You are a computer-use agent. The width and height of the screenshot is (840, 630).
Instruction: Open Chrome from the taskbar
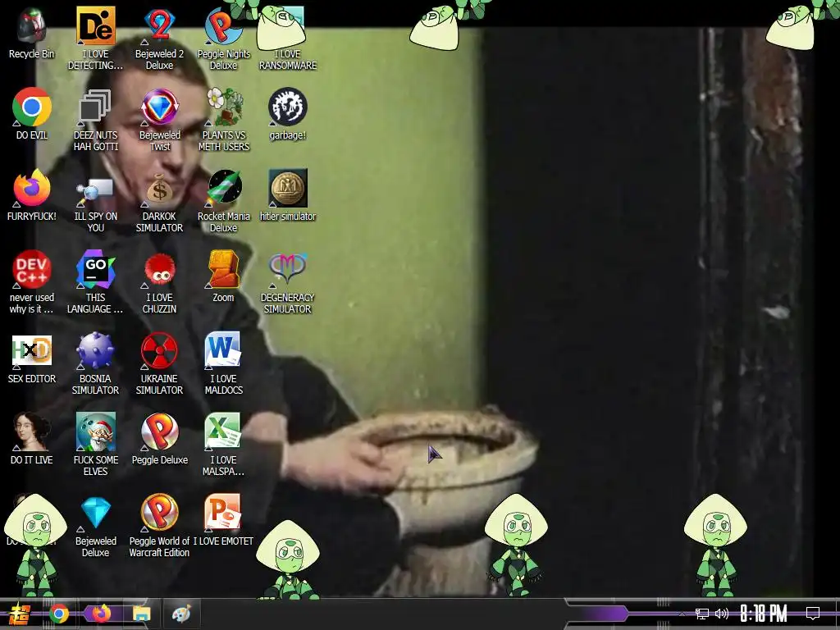click(59, 614)
